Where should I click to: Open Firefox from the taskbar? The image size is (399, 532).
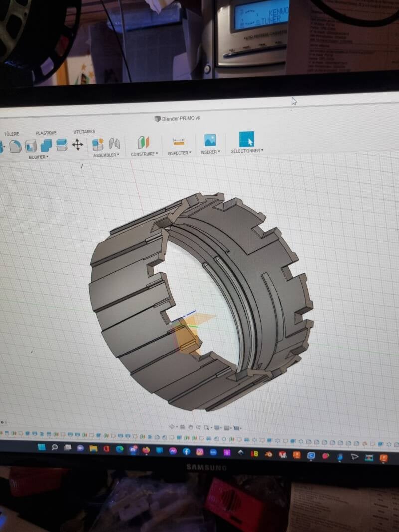coord(146,450)
